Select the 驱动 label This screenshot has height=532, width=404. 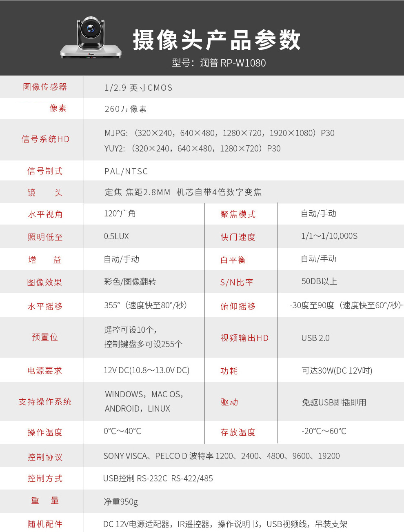229,402
